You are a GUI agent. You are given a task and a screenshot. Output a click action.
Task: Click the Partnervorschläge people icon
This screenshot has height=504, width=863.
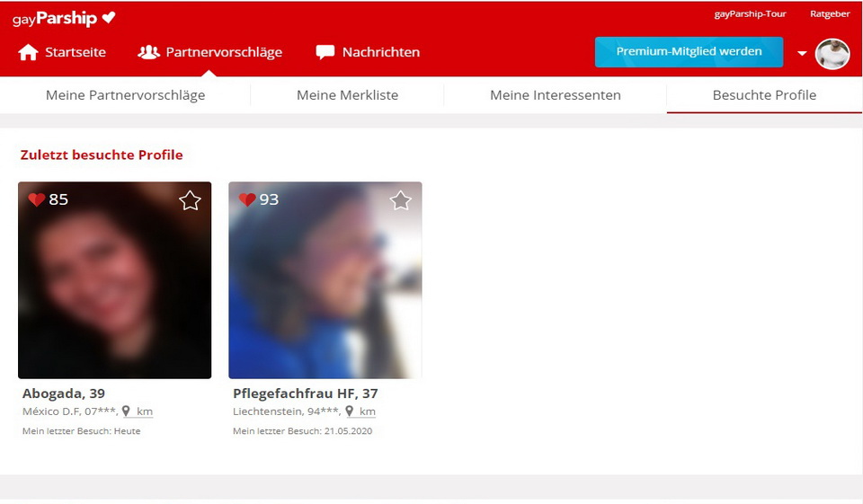click(x=148, y=52)
